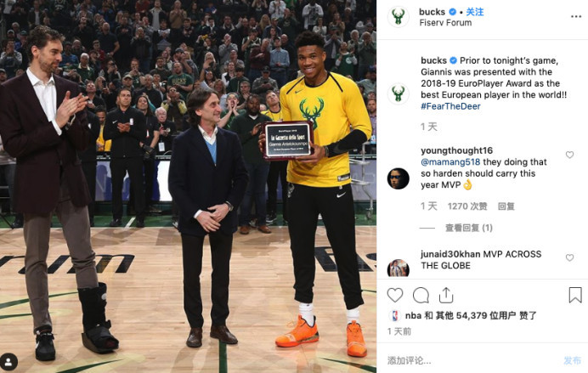Follow bucks using the 关注 button
This screenshot has width=588, height=373.
tap(475, 12)
